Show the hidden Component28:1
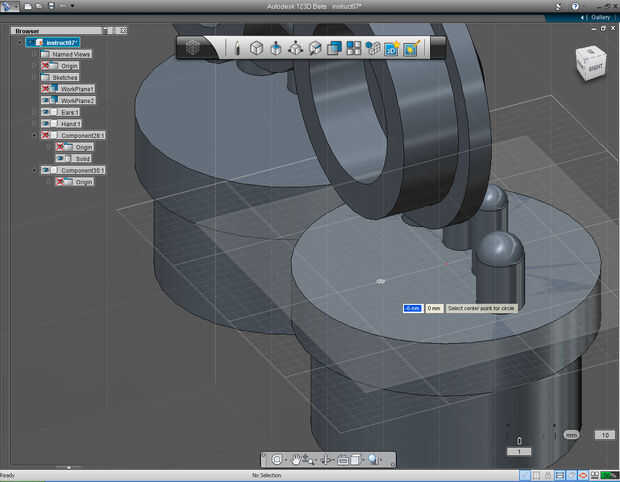This screenshot has width=620, height=482. (46, 135)
